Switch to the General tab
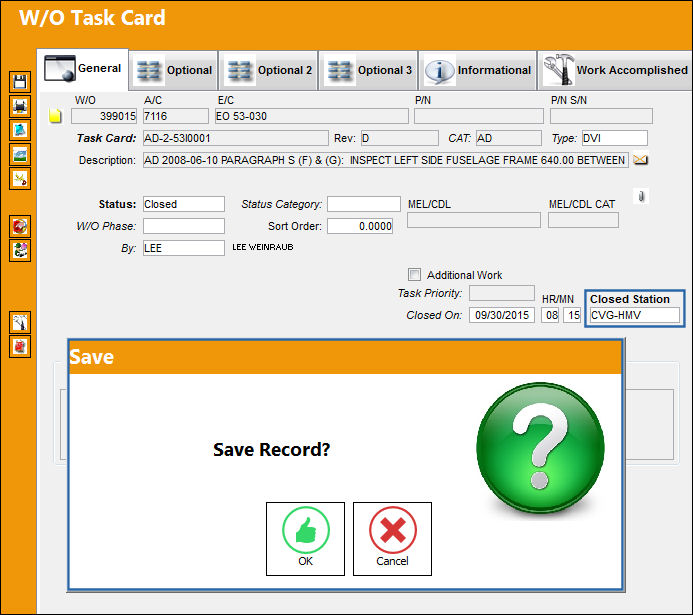693x615 pixels. (83, 69)
